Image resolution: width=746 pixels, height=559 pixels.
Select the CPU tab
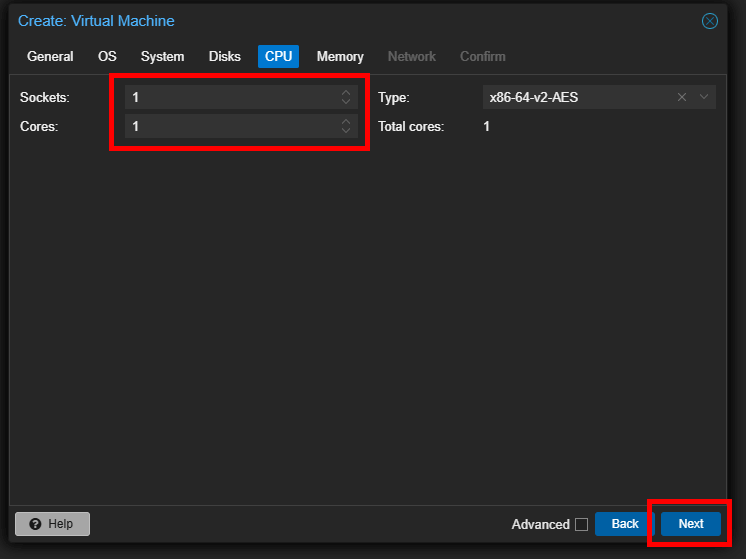(278, 57)
